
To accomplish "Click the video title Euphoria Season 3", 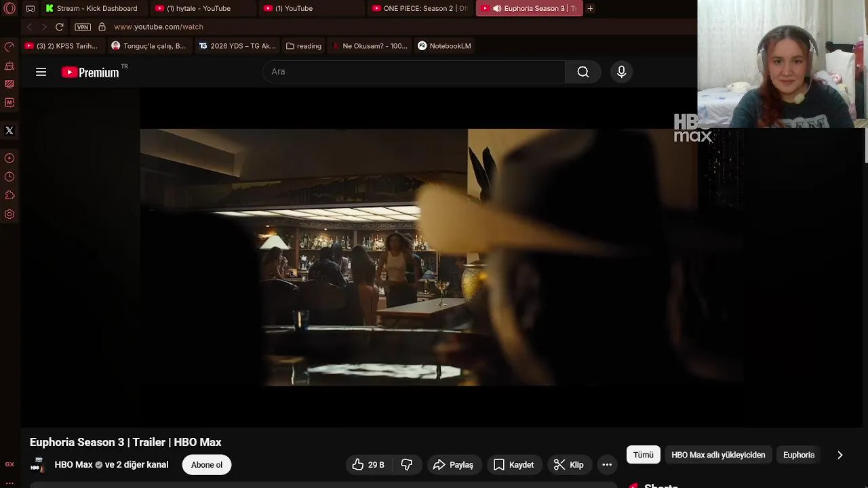I will (x=125, y=442).
